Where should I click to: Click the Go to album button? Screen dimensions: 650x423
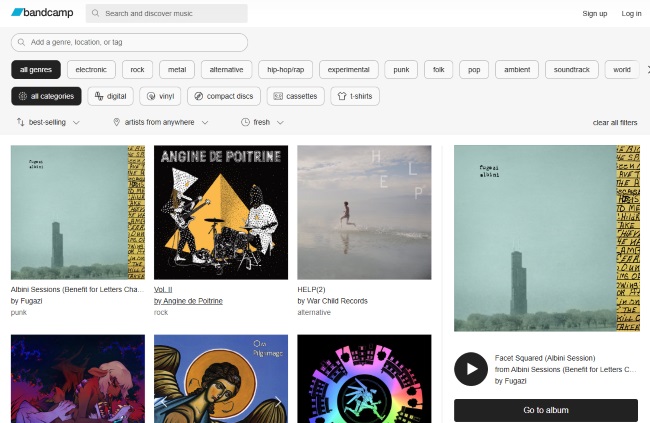click(x=546, y=410)
